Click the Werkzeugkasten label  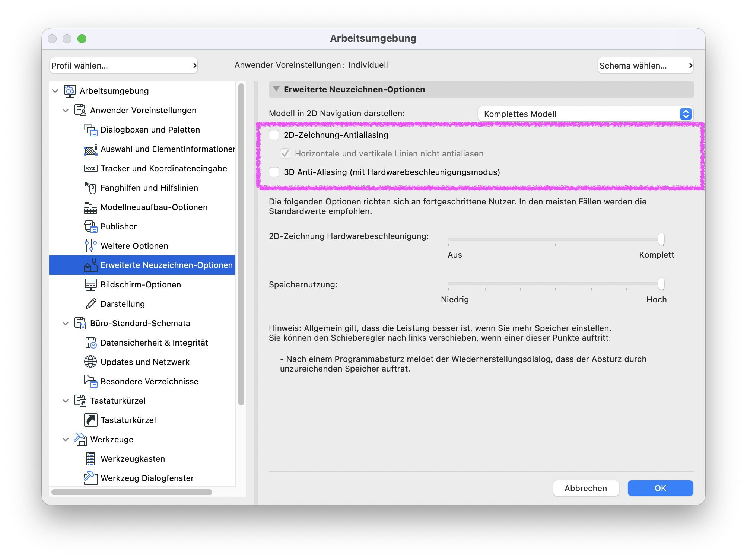coord(133,459)
